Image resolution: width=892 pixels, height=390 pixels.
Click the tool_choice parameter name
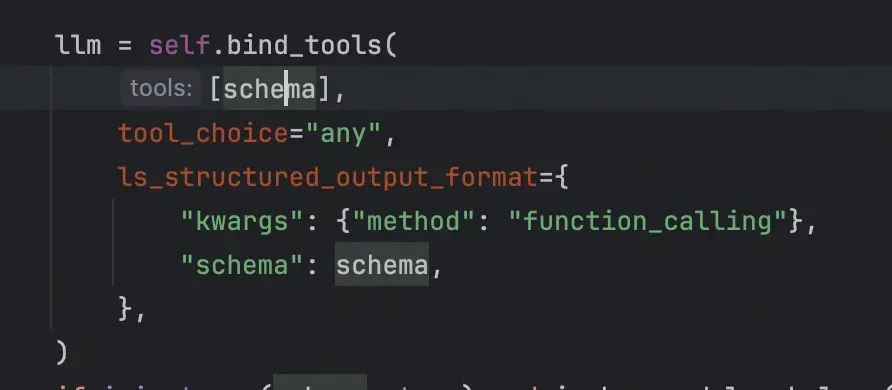coord(203,134)
